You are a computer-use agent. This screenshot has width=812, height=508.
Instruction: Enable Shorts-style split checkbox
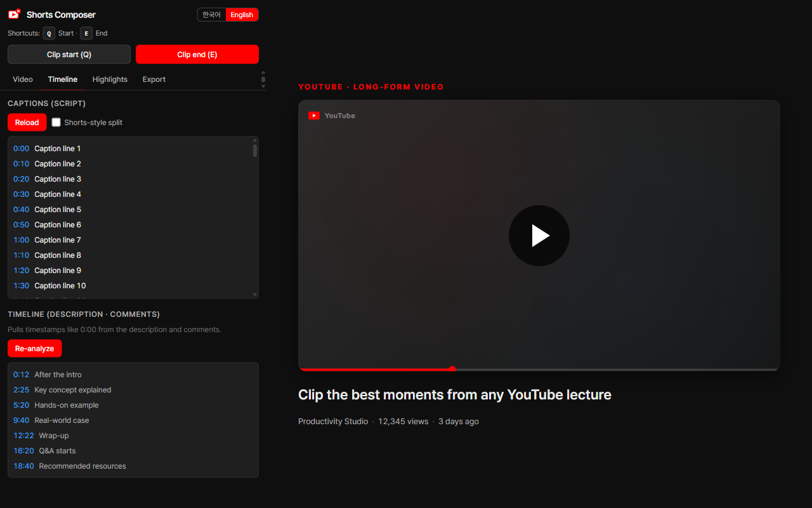56,122
